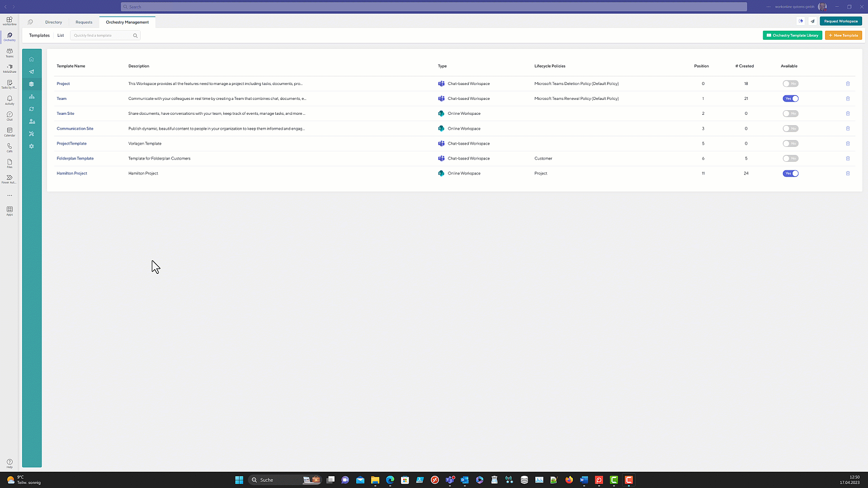Enable availability for Project template
The width and height of the screenshot is (868, 488).
pos(790,84)
